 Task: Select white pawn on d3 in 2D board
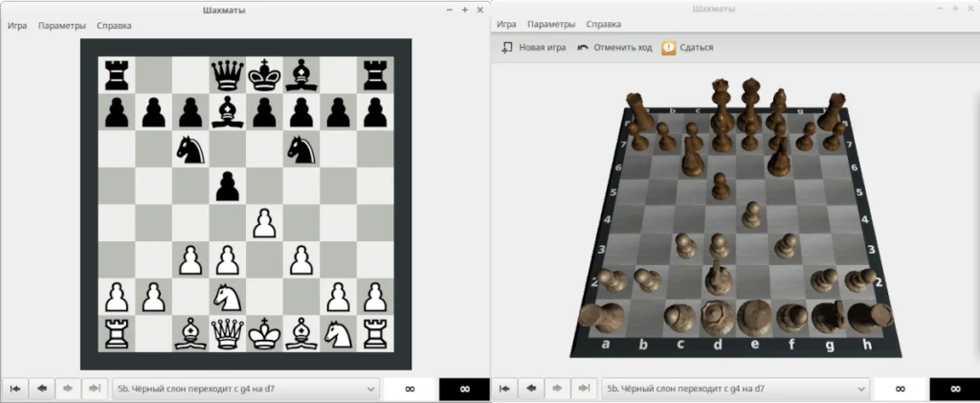[228, 260]
